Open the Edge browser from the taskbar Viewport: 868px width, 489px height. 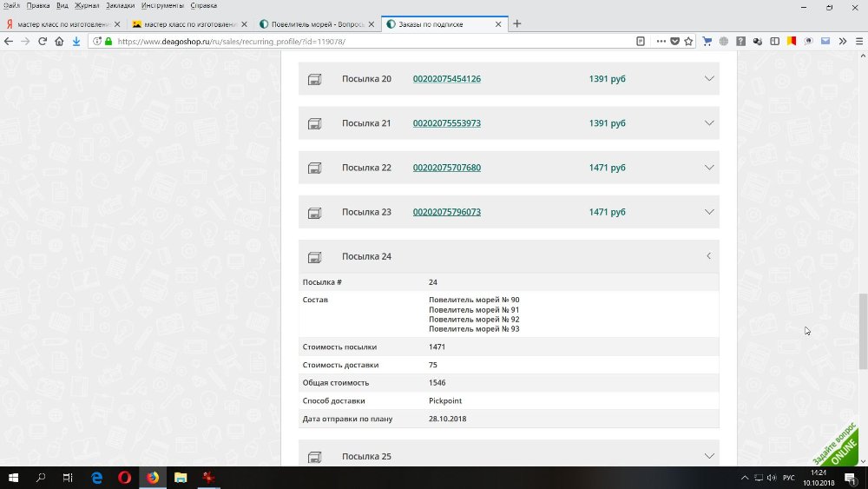(97, 478)
